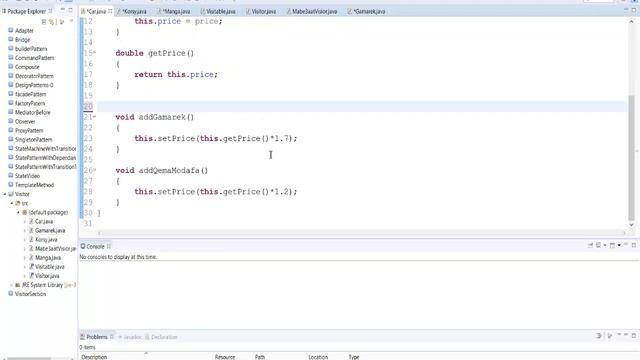Expand the Gamarek.java tree node
The width and height of the screenshot is (640, 360).
[x=24, y=231]
